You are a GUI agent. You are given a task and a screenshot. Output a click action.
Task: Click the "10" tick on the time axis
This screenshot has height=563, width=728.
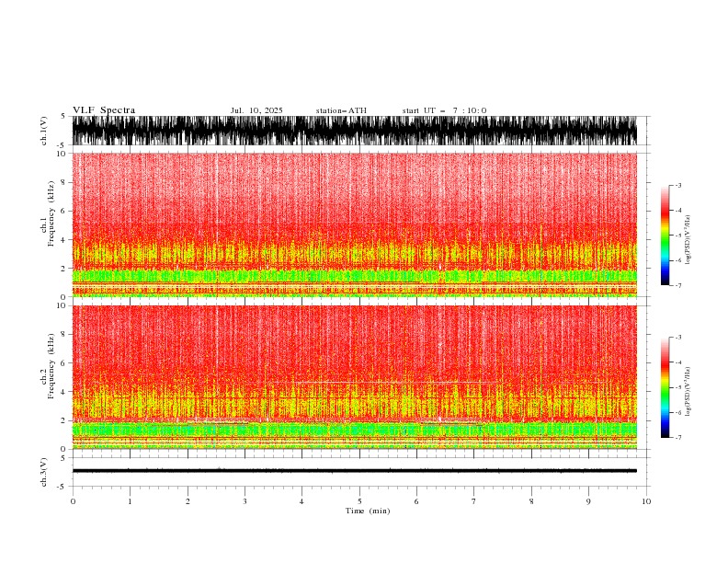point(646,501)
